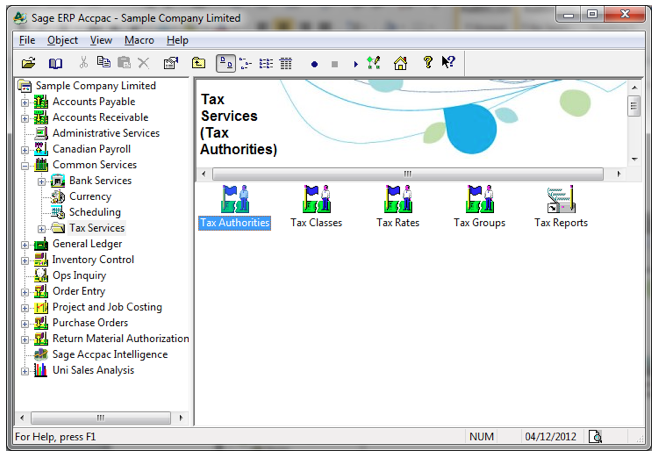The width and height of the screenshot is (659, 459).
Task: Select Administrative Services in the tree
Action: pyautogui.click(x=106, y=133)
